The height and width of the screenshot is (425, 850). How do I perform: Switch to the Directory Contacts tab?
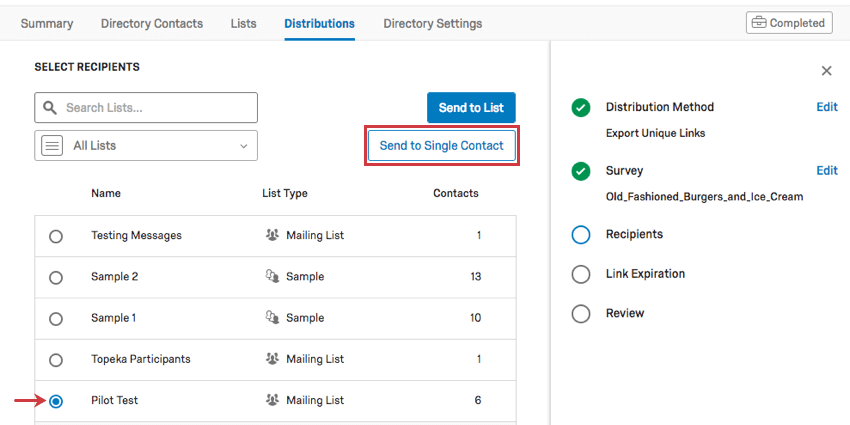(x=152, y=23)
